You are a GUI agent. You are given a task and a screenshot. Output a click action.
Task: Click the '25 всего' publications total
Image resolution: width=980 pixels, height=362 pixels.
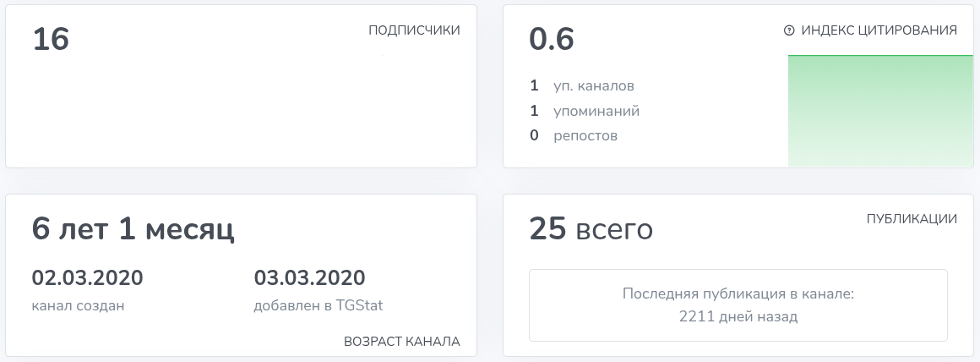coord(591,229)
